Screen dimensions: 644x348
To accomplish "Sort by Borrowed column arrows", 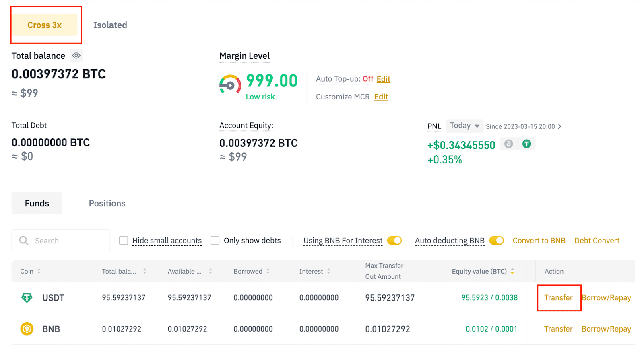I will (268, 271).
